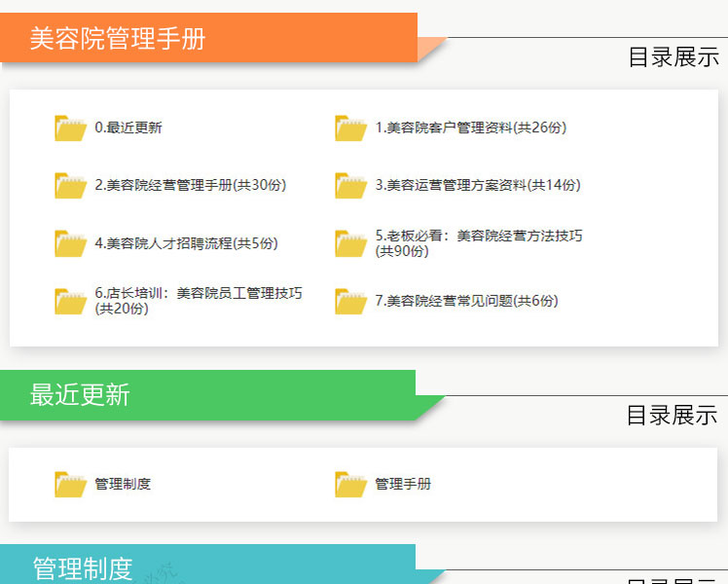Click folder icon for 6.店长培训

pos(70,301)
